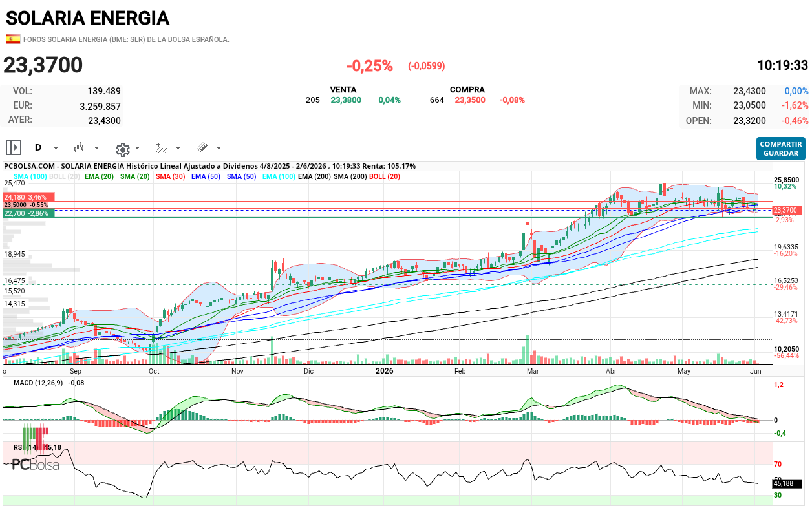This screenshot has width=812, height=506.
Task: Toggle the SMA (50) legend entry
Action: [x=242, y=176]
